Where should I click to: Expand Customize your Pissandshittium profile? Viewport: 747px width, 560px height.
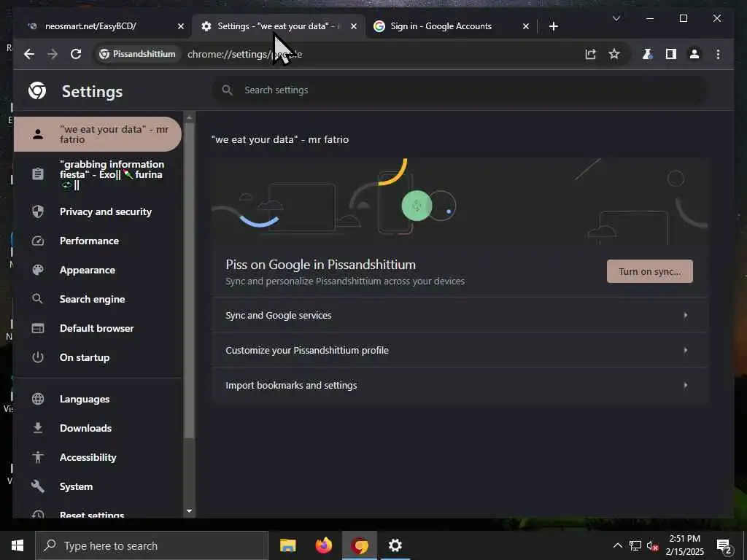coord(460,350)
